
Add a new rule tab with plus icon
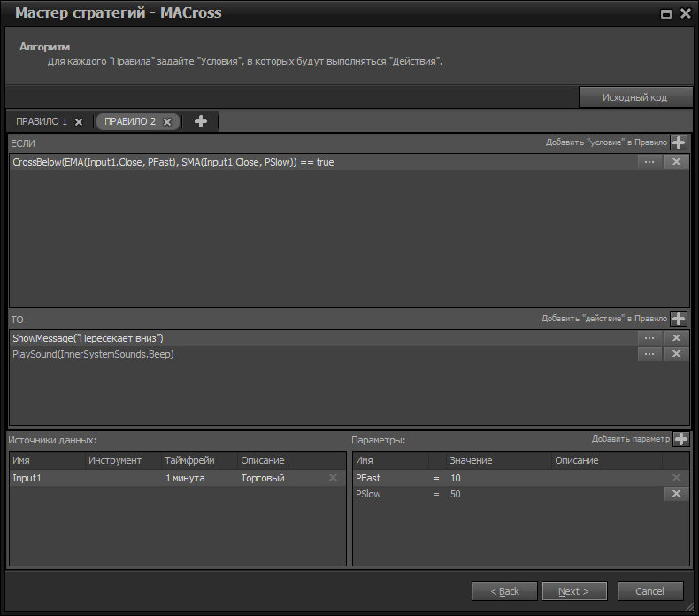click(201, 122)
